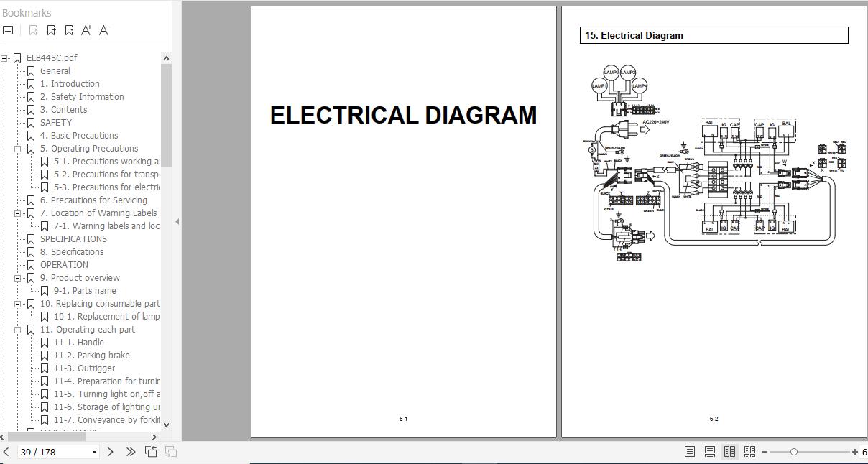
Task: Click the ELECTRICAL DIAGRAM title page text
Action: coord(403,115)
